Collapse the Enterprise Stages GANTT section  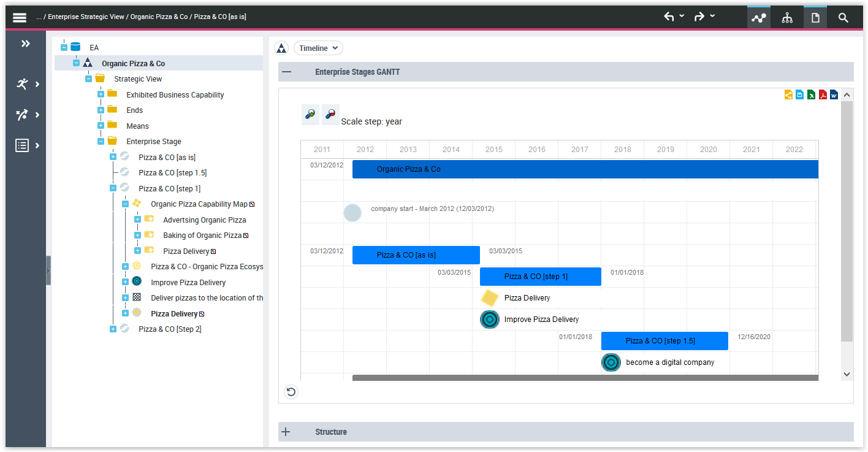click(x=286, y=72)
